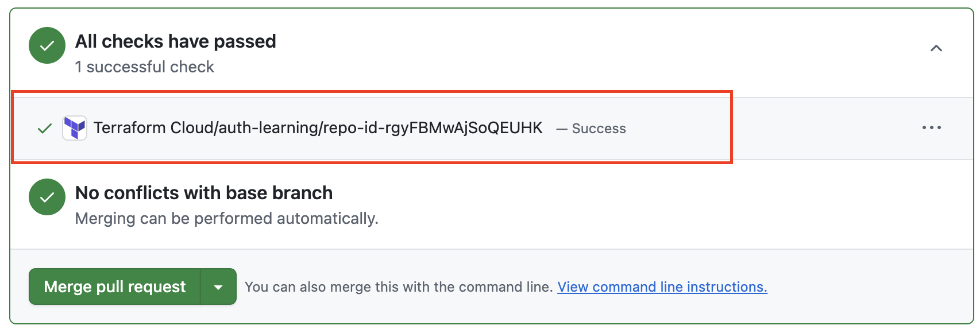The width and height of the screenshot is (980, 333).
Task: Click the Merge pull request button
Action: pyautogui.click(x=114, y=286)
